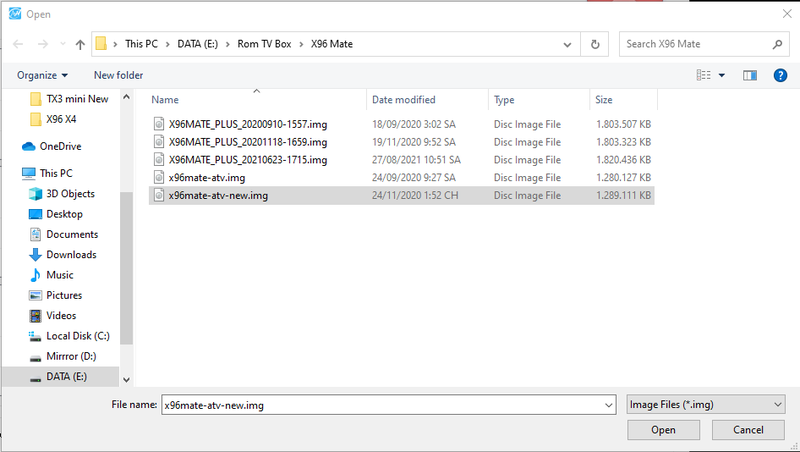Viewport: 800px width, 452px height.
Task: Expand the address bar history dropdown
Action: (567, 44)
